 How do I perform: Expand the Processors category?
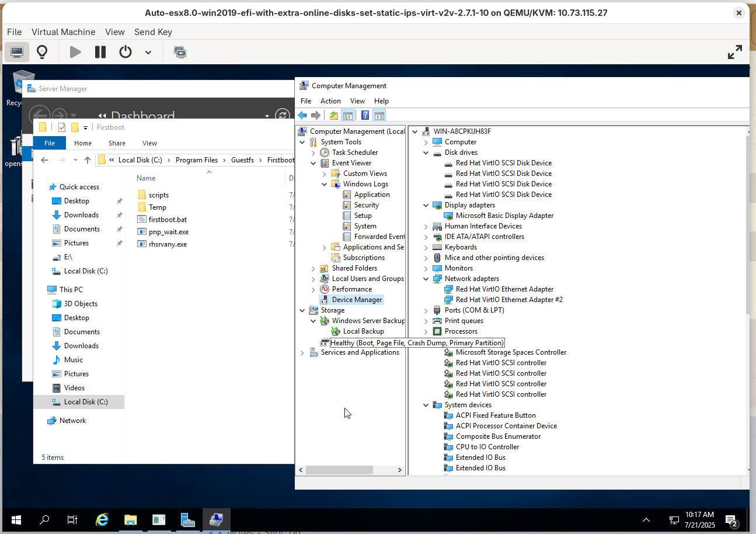[x=426, y=331]
